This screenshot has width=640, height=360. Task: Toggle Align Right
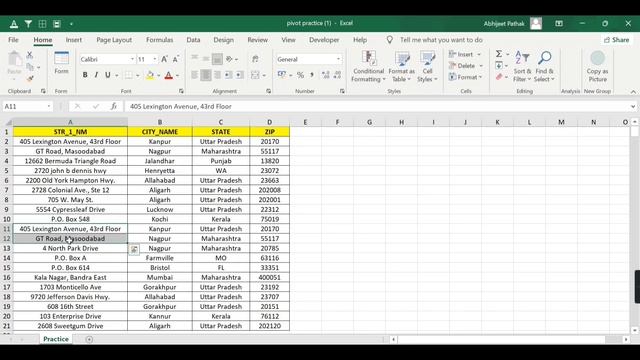pyautogui.click(x=217, y=75)
